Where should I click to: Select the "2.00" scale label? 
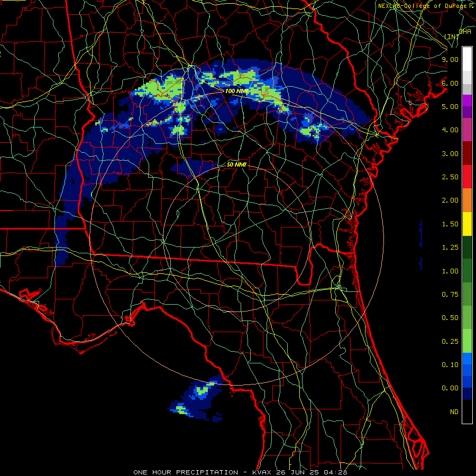tap(450, 200)
